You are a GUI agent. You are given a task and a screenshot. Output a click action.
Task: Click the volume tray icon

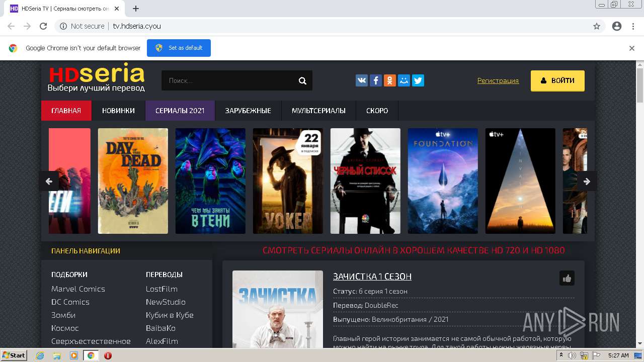572,355
